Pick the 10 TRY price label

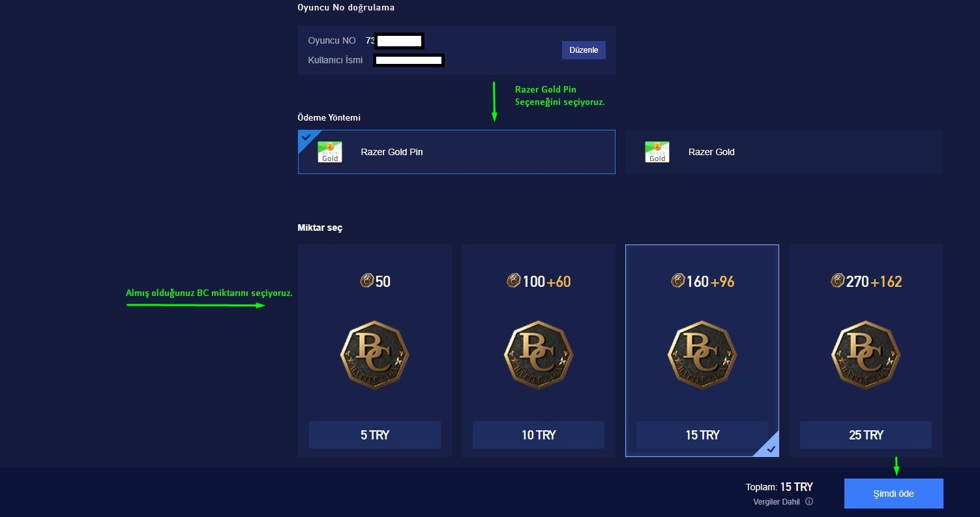[539, 435]
